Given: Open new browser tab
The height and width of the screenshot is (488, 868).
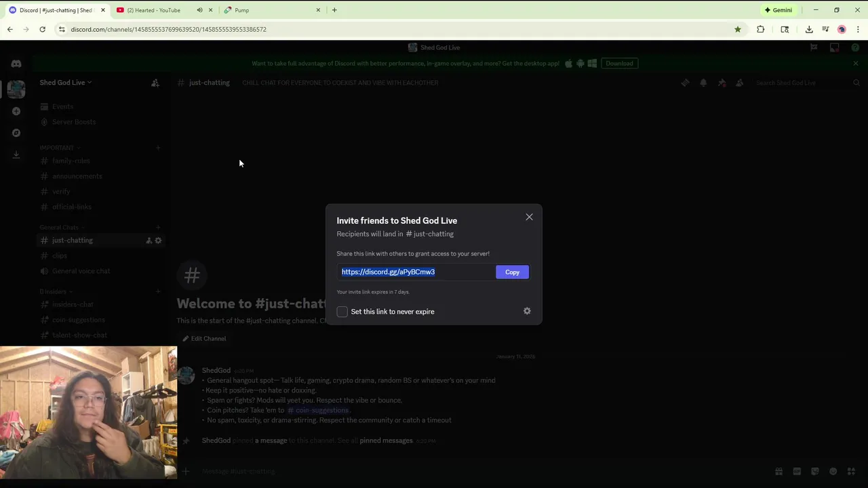Looking at the screenshot, I should point(334,10).
